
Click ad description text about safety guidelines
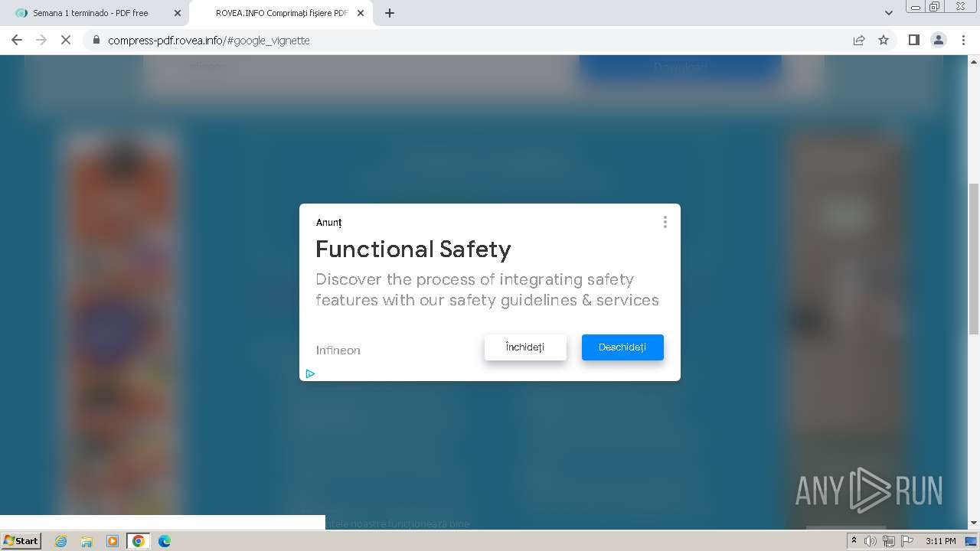(x=487, y=289)
